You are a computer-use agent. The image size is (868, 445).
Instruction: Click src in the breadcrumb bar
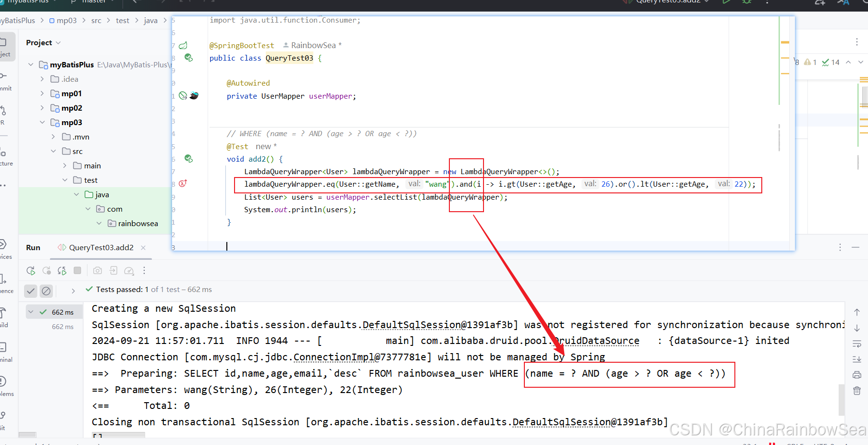[x=96, y=20]
